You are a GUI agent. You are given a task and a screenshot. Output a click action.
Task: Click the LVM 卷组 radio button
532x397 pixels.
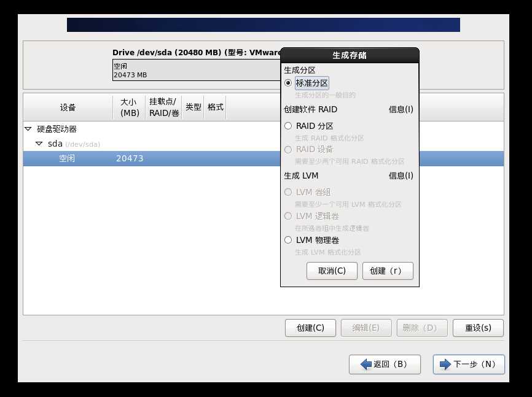[x=288, y=192]
